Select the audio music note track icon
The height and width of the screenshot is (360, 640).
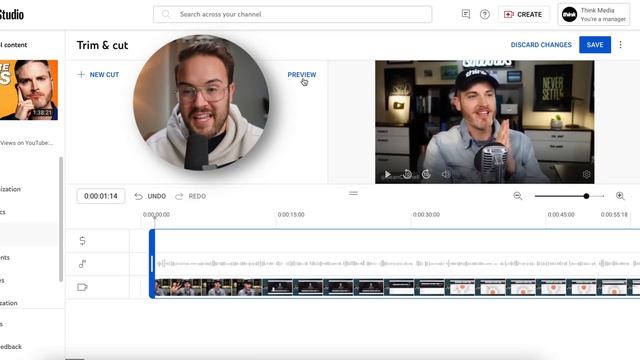(x=82, y=264)
